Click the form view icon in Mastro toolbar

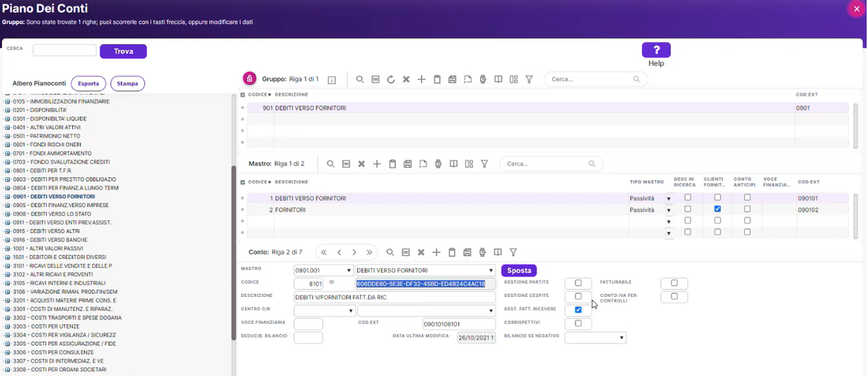tap(346, 164)
